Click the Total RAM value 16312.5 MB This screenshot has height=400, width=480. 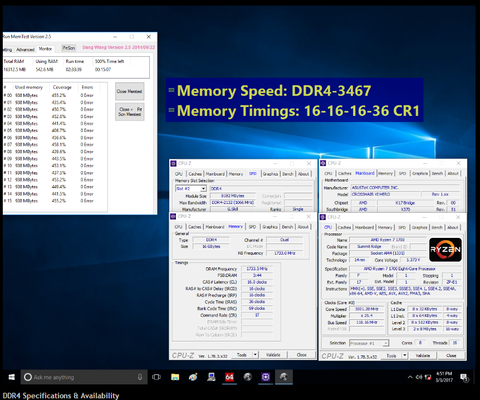15,69
